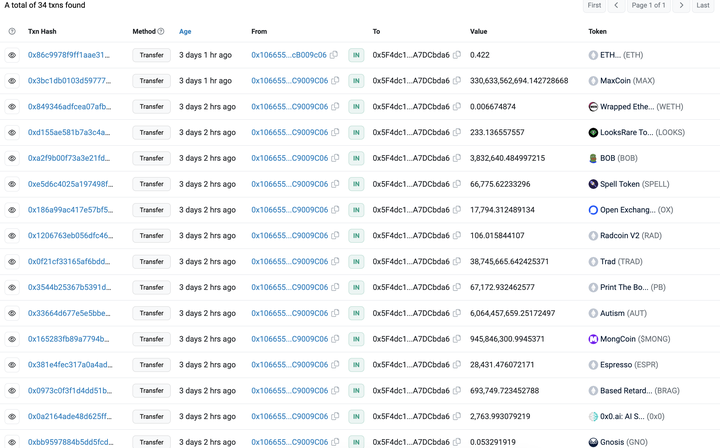Preview transaction 0x1206763eb056dfc46 via eye icon
Screen dimensions: 720x448
pyautogui.click(x=12, y=236)
